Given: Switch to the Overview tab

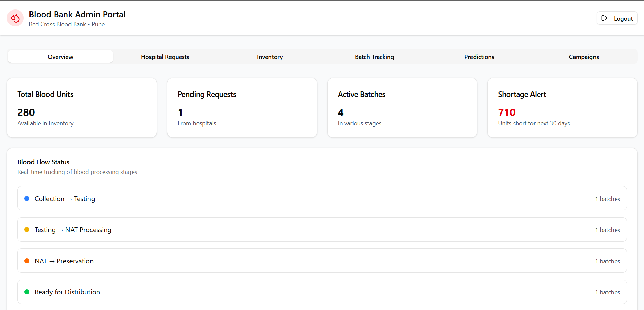Looking at the screenshot, I should [x=60, y=57].
